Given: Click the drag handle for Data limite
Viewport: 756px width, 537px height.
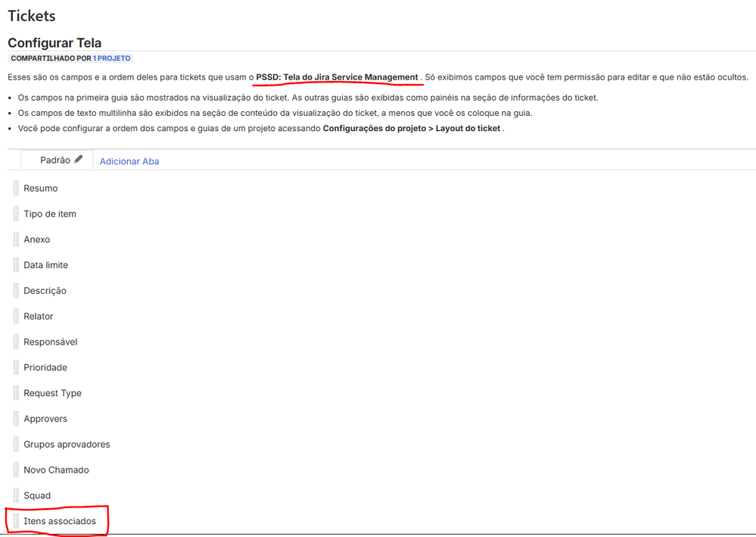Looking at the screenshot, I should click(x=16, y=265).
